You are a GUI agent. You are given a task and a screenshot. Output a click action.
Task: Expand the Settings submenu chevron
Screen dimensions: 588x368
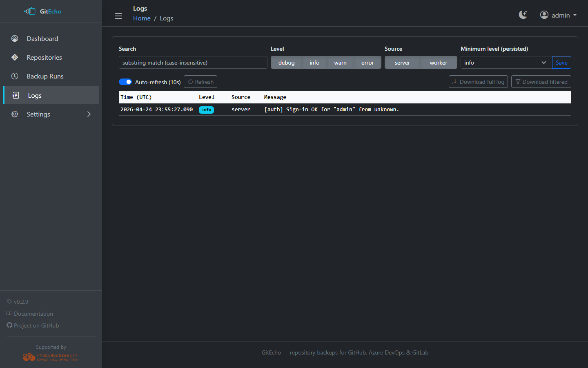89,114
